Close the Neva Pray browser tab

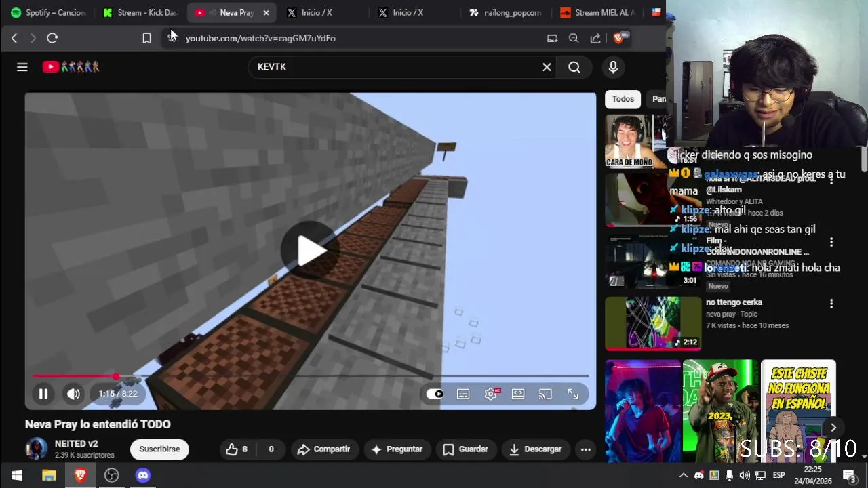[266, 12]
